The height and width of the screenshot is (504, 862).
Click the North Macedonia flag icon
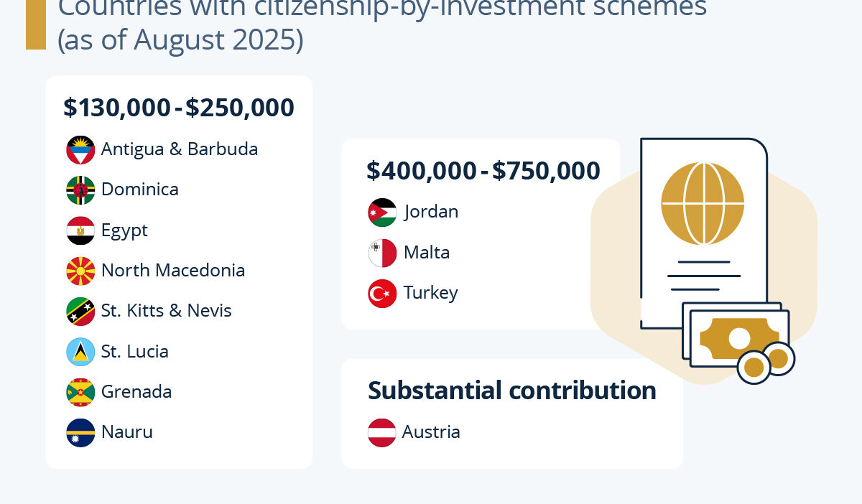pos(80,271)
